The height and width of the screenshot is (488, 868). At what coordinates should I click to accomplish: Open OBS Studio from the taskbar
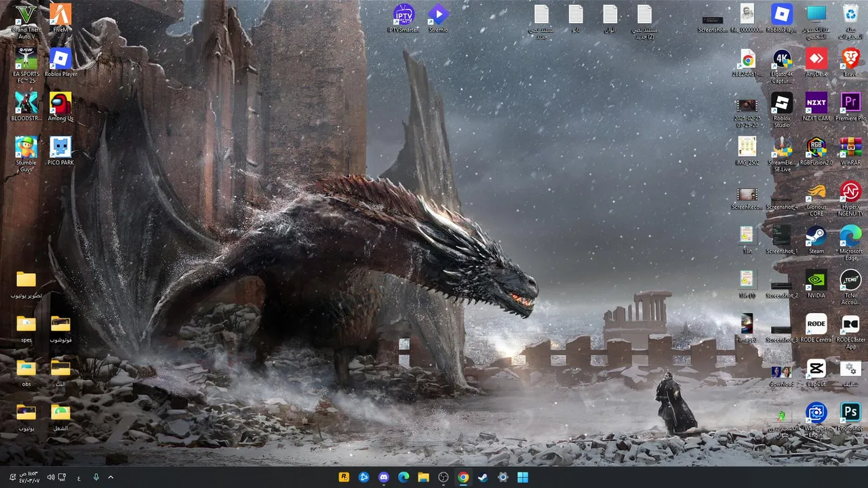pyautogui.click(x=443, y=477)
